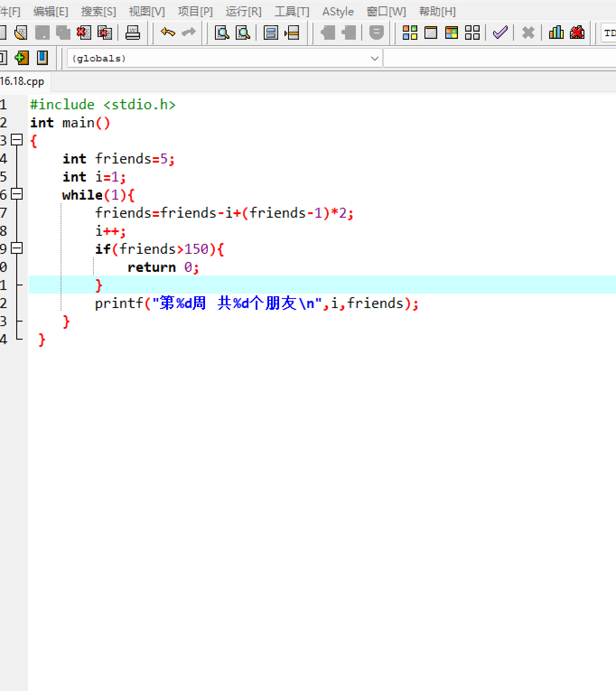
Task: Open the AStyle menu
Action: click(338, 12)
